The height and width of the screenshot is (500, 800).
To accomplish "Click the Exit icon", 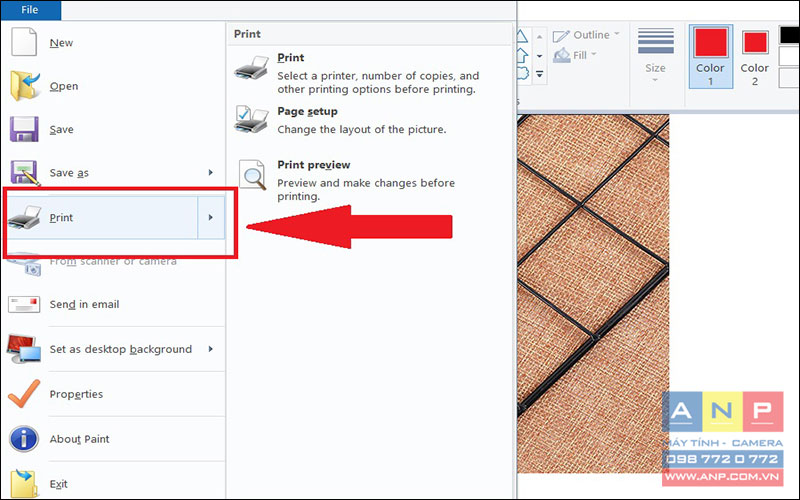I will 24,483.
